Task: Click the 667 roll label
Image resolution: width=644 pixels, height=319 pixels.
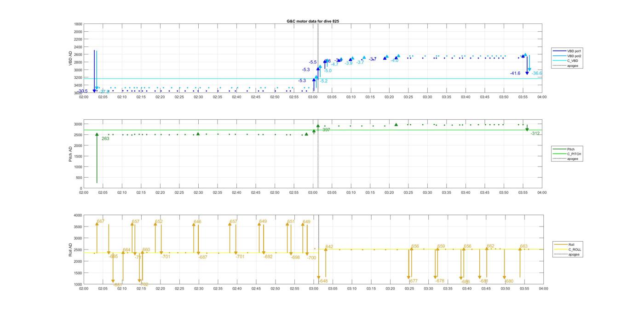Action: click(x=101, y=221)
